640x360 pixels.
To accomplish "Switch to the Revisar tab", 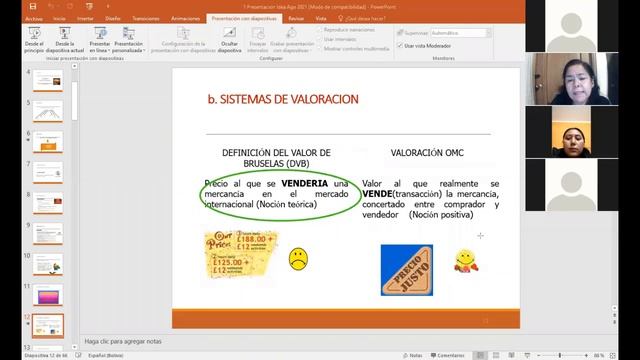I will [296, 18].
